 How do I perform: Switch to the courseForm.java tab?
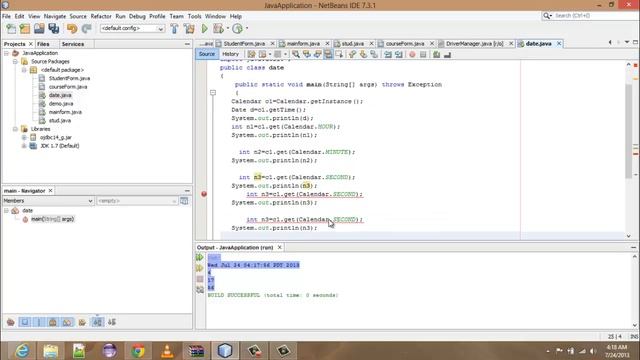(405, 44)
